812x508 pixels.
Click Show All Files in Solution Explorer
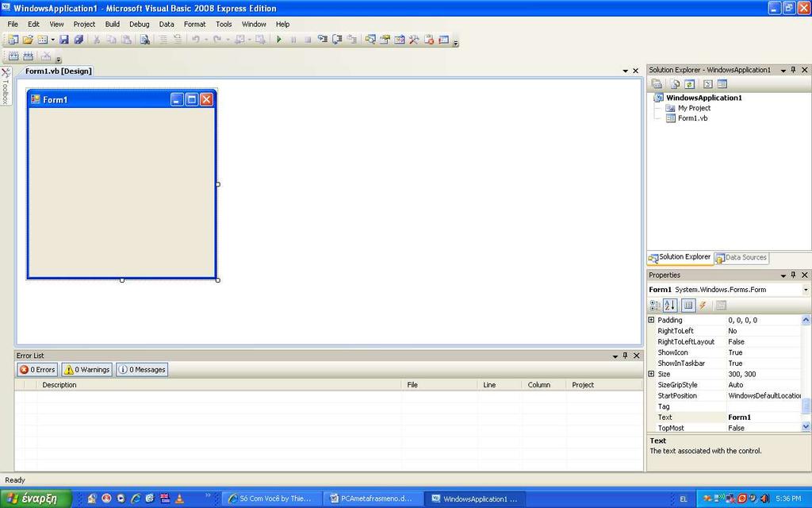tap(674, 84)
